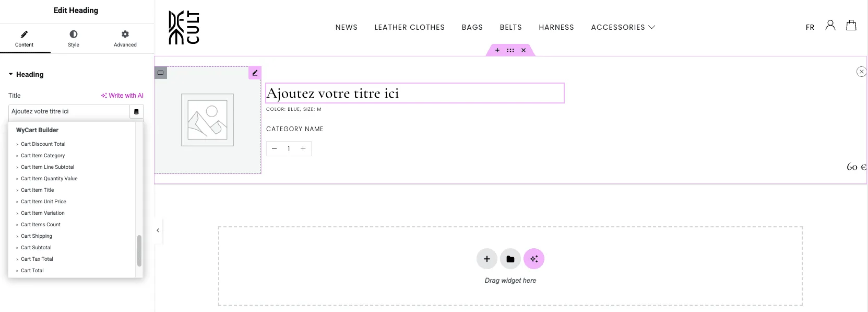Click the AI sparkle button
The height and width of the screenshot is (312, 868).
pos(534,259)
